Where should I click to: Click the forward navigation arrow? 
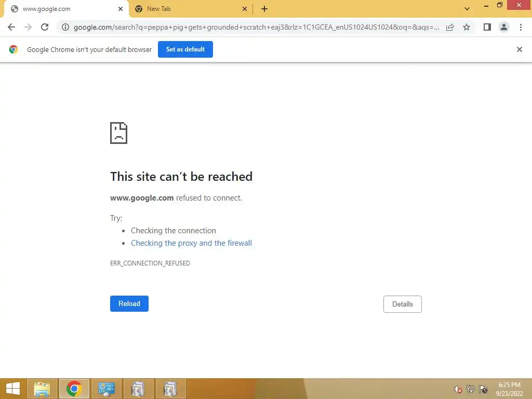click(28, 27)
